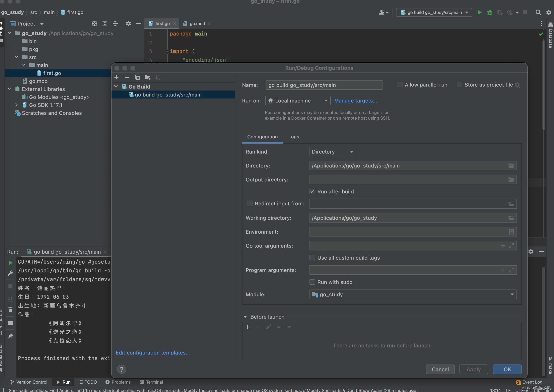Click the Copy Configuration icon
Screen dimensions: 554x392
pyautogui.click(x=137, y=77)
